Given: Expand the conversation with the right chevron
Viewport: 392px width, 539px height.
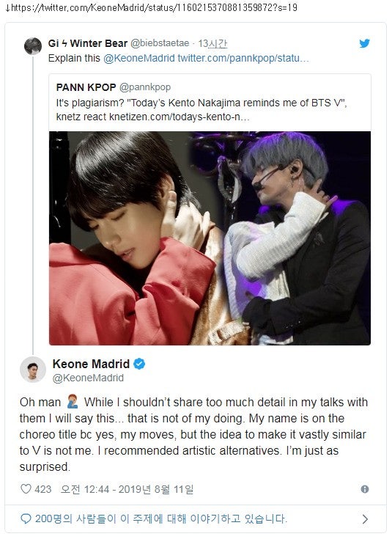Looking at the screenshot, I should pyautogui.click(x=365, y=519).
